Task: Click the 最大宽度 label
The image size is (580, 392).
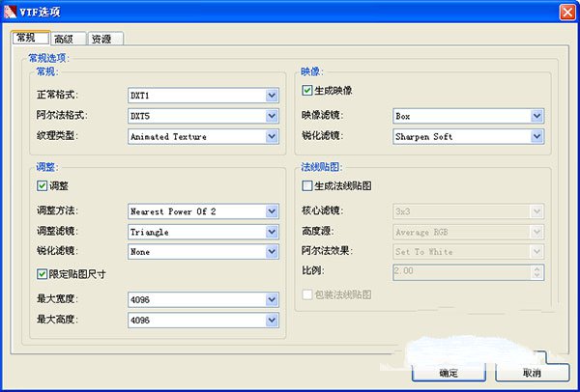Action: [x=57, y=299]
